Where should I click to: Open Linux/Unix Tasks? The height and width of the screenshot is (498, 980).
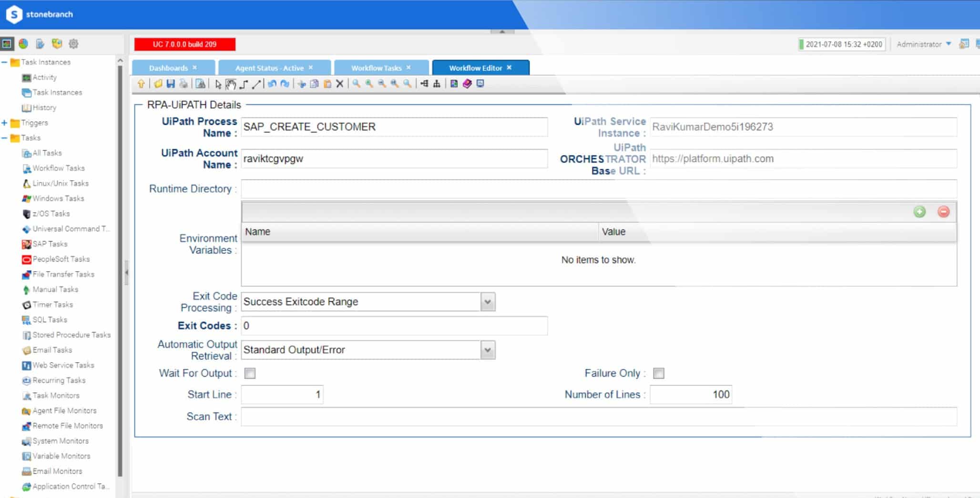(x=61, y=183)
